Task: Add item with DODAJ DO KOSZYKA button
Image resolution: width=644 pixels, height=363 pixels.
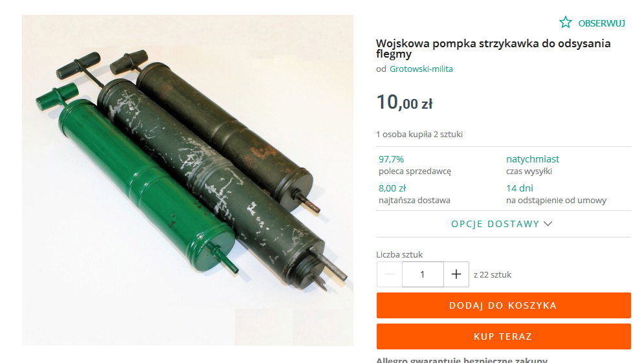Action: coord(504,305)
